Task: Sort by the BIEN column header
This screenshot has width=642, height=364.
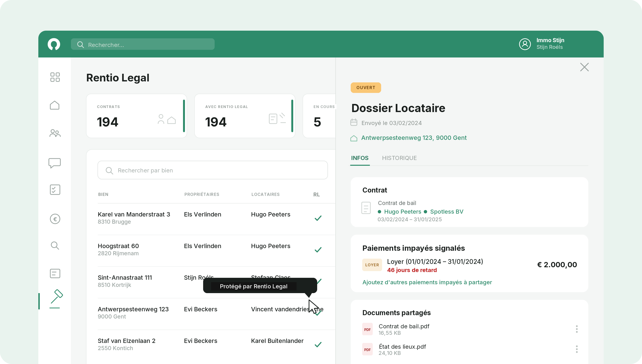Action: [x=103, y=194]
